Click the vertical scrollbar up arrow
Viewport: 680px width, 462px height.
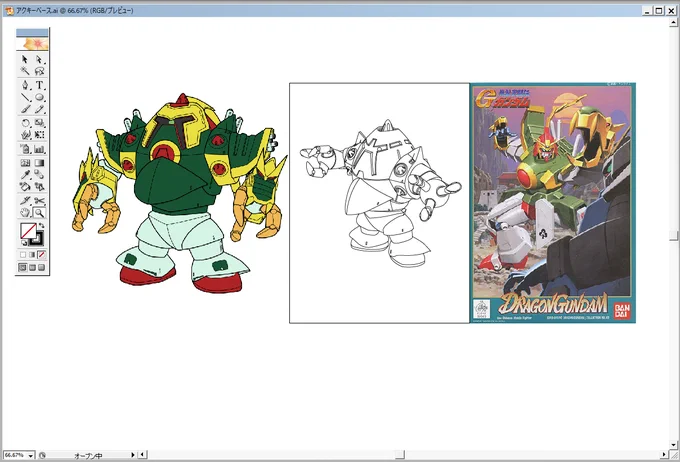(673, 22)
